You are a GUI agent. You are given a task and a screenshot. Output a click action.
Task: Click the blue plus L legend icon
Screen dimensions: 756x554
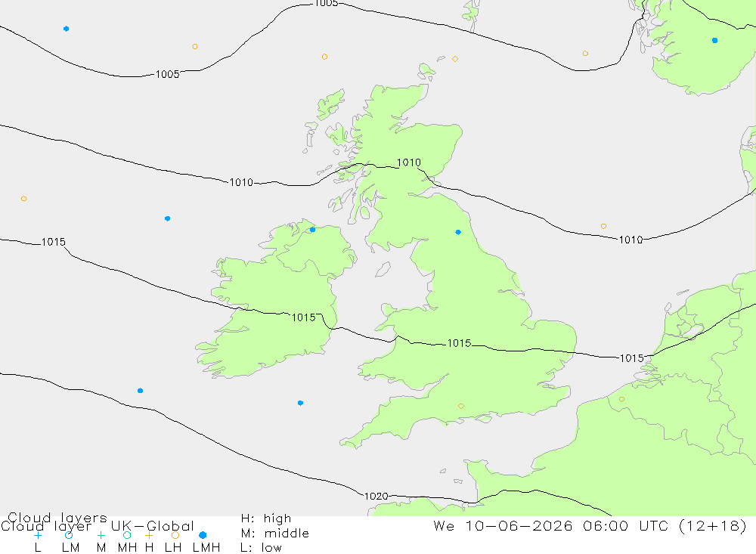click(38, 535)
